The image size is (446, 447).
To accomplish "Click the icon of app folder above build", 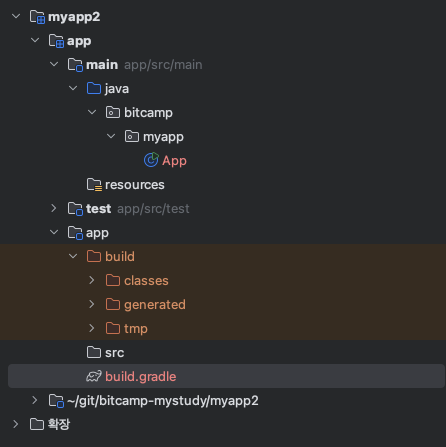I will tap(75, 233).
